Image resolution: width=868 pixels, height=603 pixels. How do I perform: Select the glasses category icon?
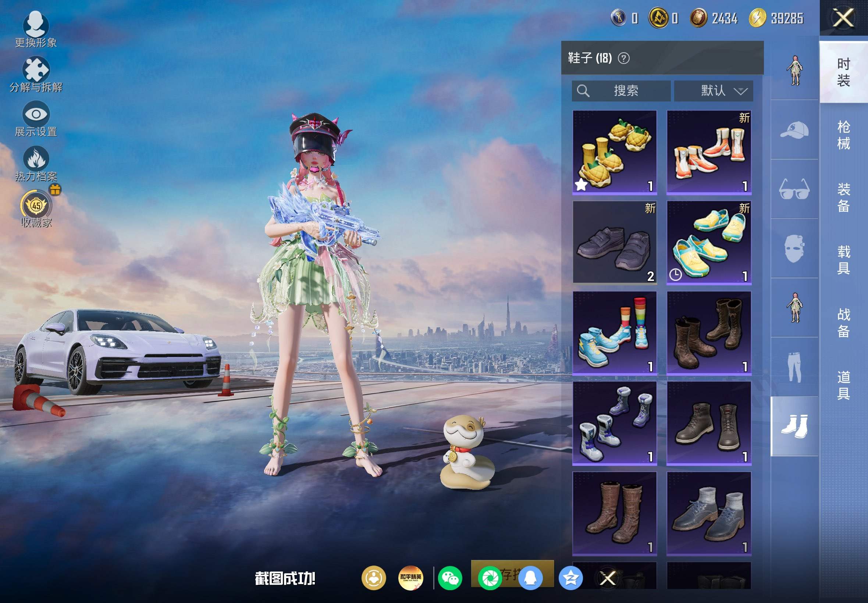click(794, 189)
